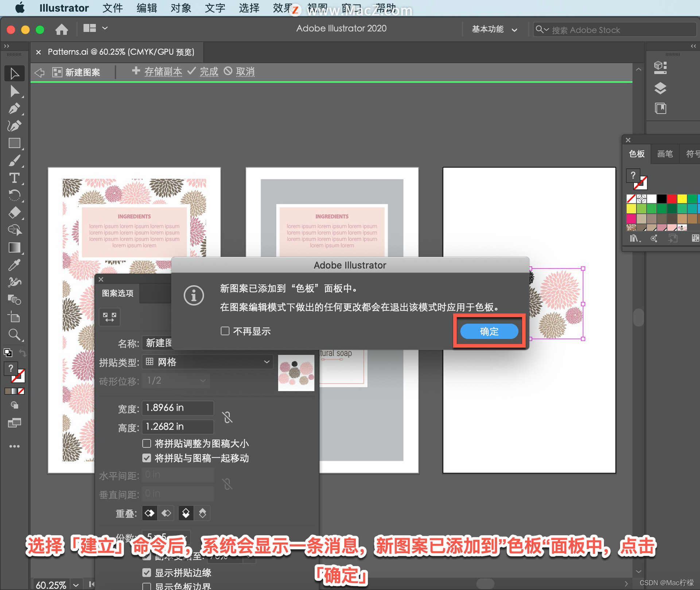Open the Properties panel icon
This screenshot has height=590, width=700.
660,67
